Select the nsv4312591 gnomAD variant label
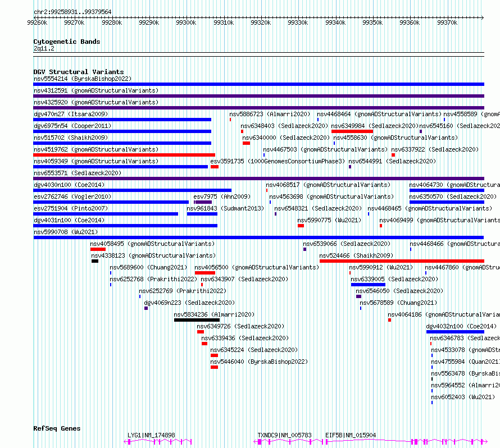Viewport: 500px width, 448px height. click(96, 90)
